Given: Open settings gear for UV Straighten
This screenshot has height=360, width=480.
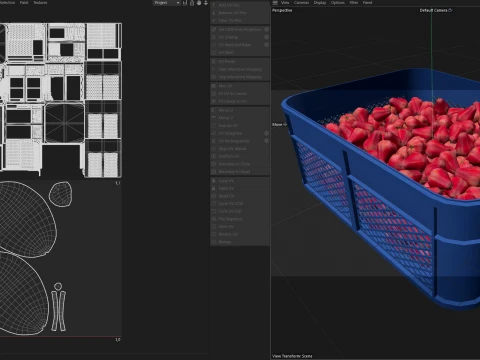Looking at the screenshot, I should tap(266, 133).
